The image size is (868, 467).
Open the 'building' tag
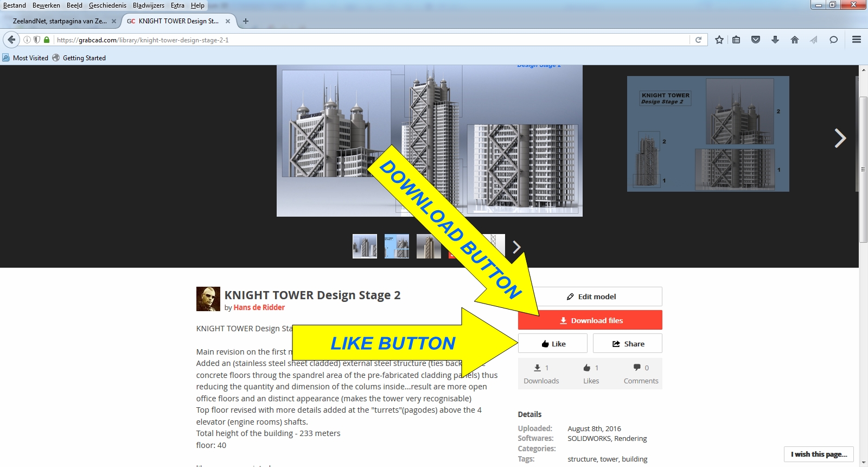tap(635, 459)
